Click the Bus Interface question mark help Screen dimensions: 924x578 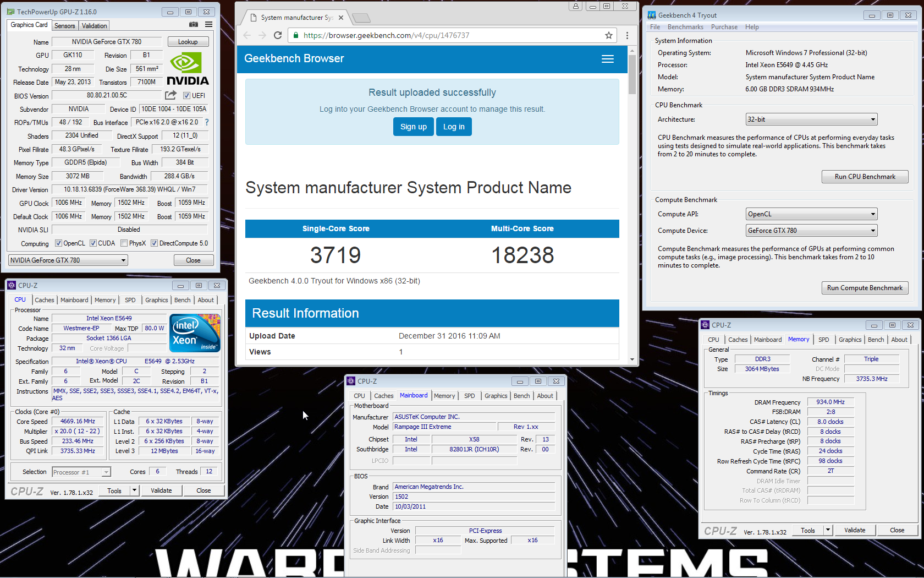click(207, 122)
